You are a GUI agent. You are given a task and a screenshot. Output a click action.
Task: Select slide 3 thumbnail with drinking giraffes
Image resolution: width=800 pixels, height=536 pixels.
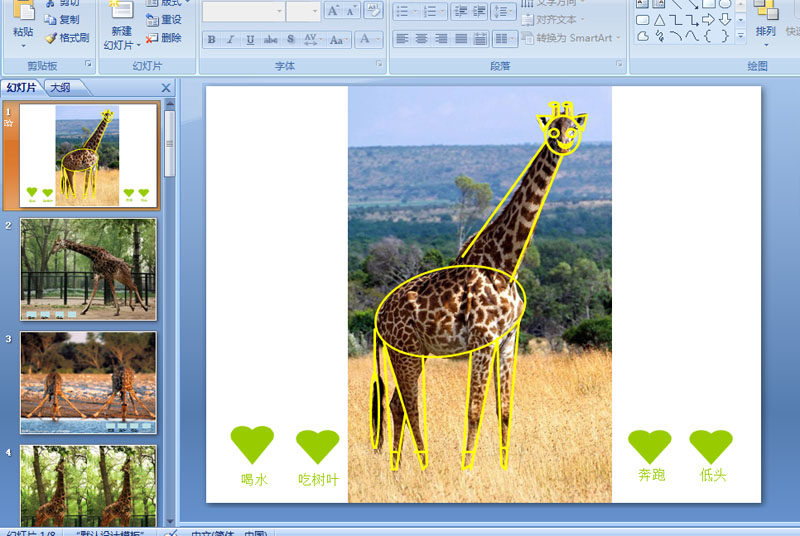[88, 382]
